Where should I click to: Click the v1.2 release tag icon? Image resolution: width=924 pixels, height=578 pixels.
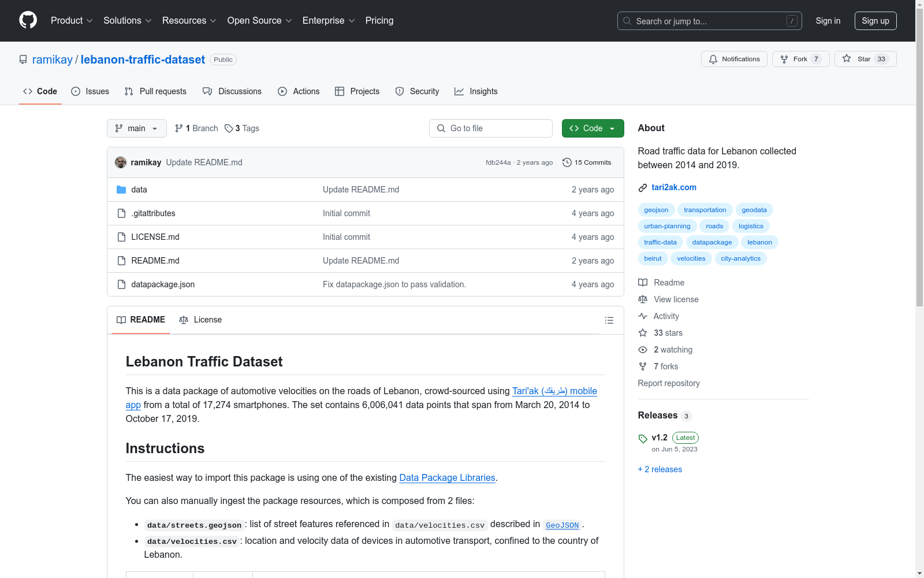(643, 439)
